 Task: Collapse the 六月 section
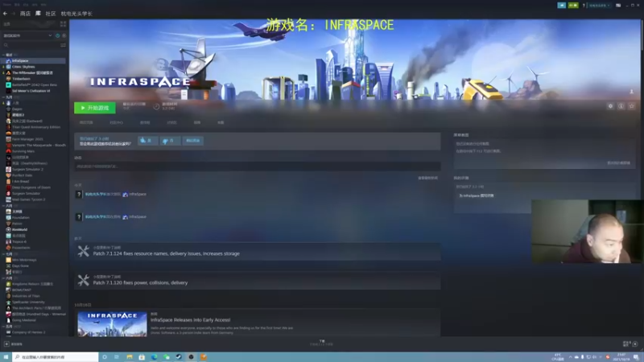pyautogui.click(x=4, y=278)
